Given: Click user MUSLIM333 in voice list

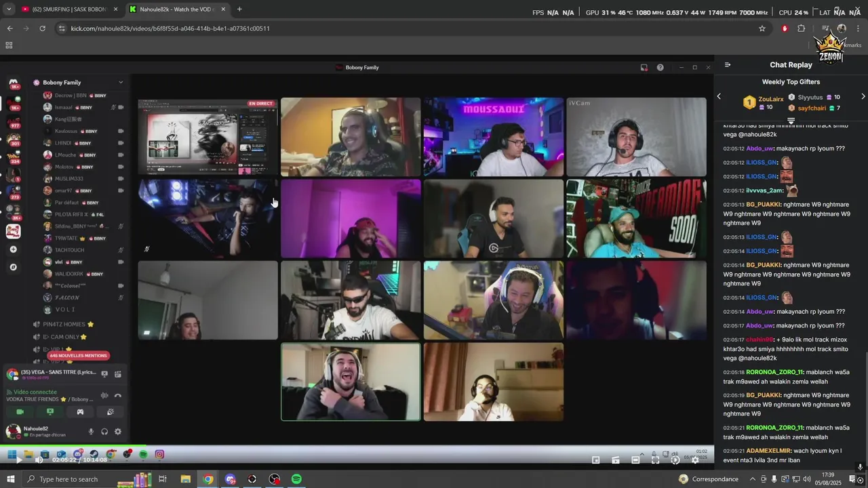Looking at the screenshot, I should [69, 179].
